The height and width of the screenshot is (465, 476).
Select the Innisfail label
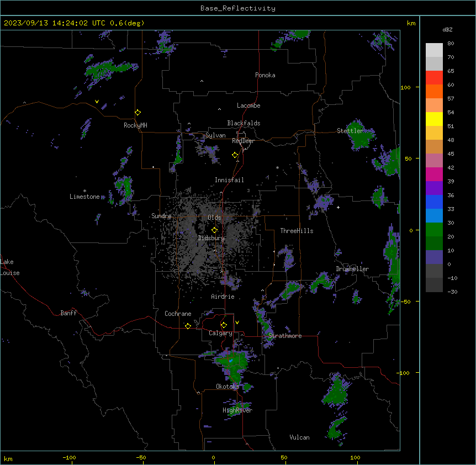(229, 180)
